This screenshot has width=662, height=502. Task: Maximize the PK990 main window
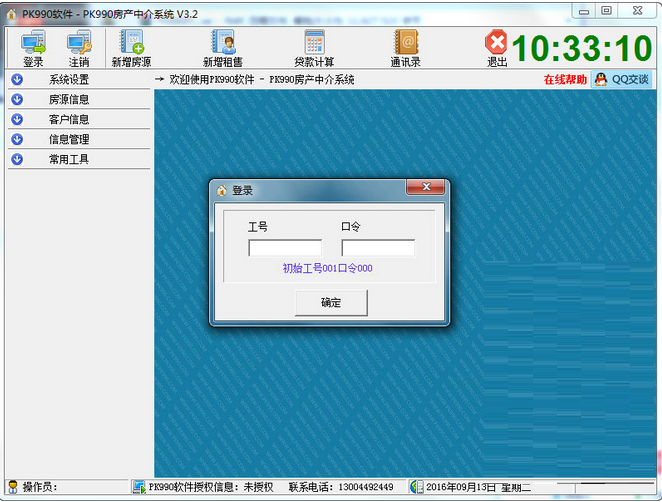606,11
